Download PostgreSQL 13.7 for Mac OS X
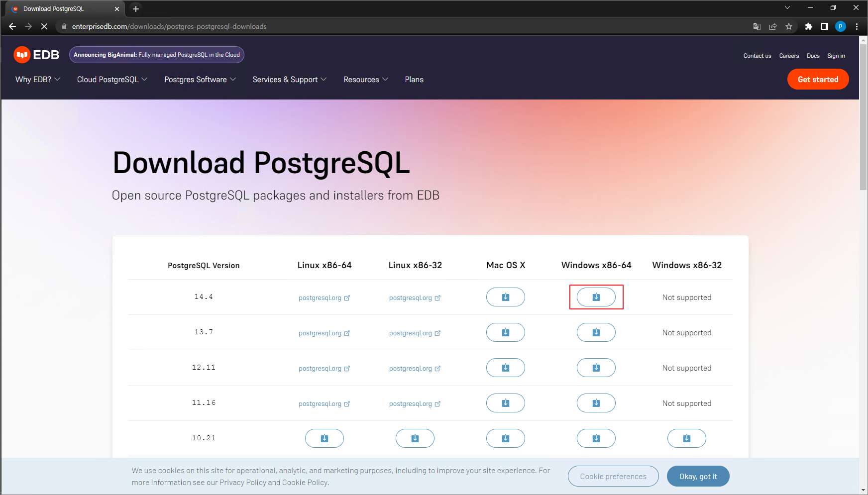 point(505,332)
